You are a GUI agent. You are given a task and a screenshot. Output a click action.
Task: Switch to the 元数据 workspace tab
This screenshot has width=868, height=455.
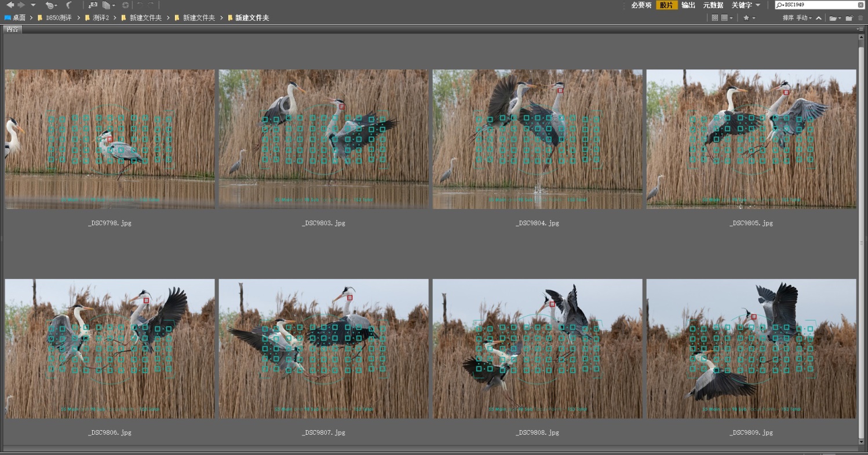(713, 5)
